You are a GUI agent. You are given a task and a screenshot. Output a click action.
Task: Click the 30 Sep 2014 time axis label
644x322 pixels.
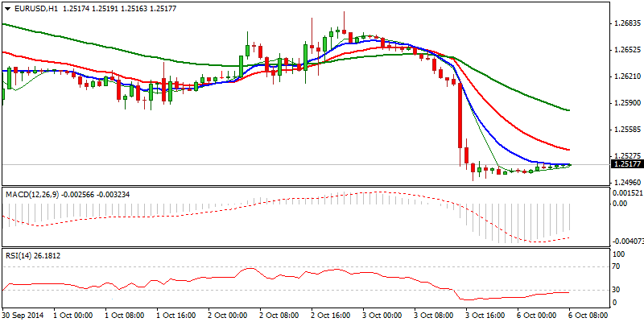click(x=23, y=316)
